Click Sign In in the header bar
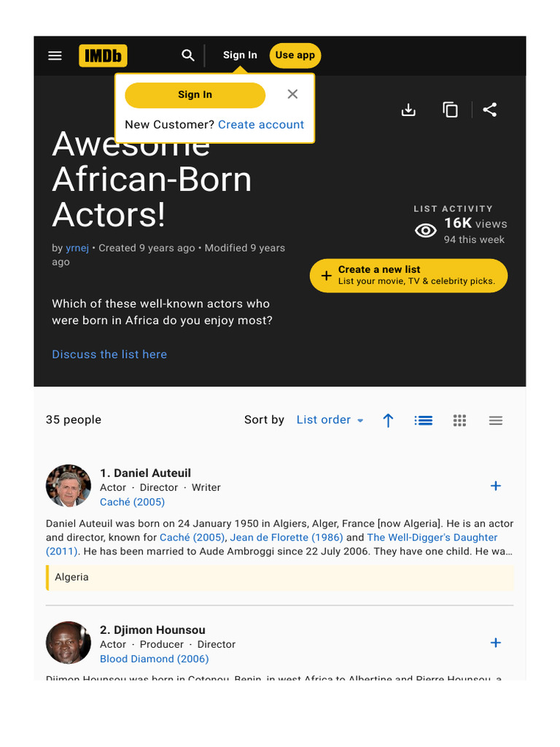The image size is (560, 747). (x=240, y=55)
